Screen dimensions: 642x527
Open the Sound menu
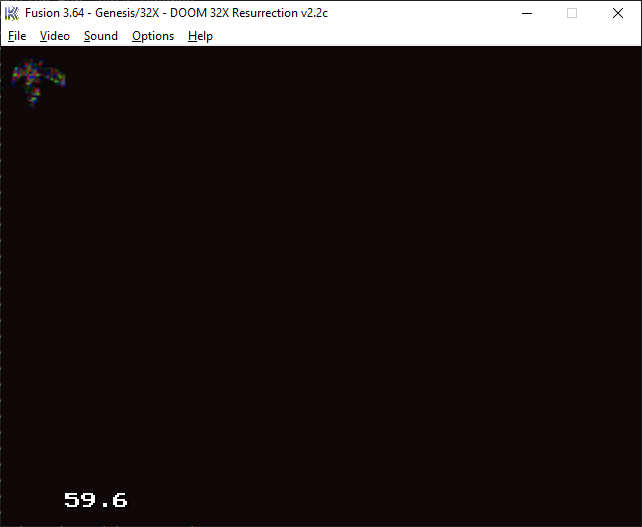100,36
